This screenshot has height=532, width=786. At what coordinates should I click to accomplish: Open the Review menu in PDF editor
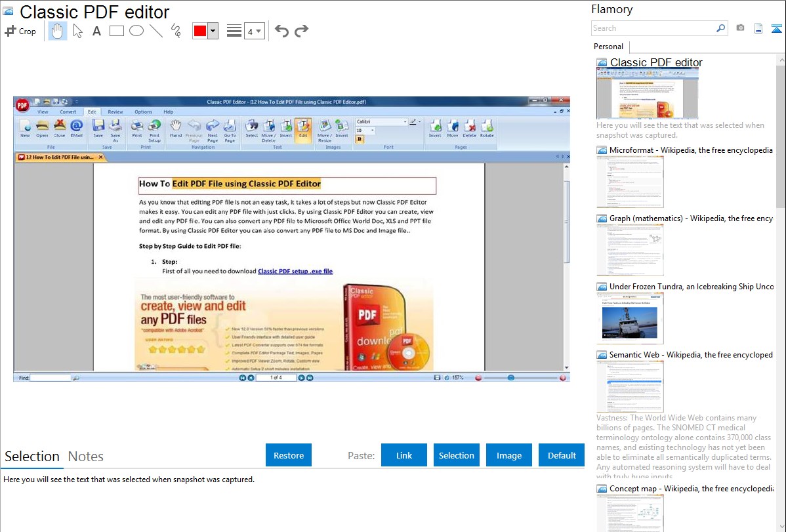(115, 112)
